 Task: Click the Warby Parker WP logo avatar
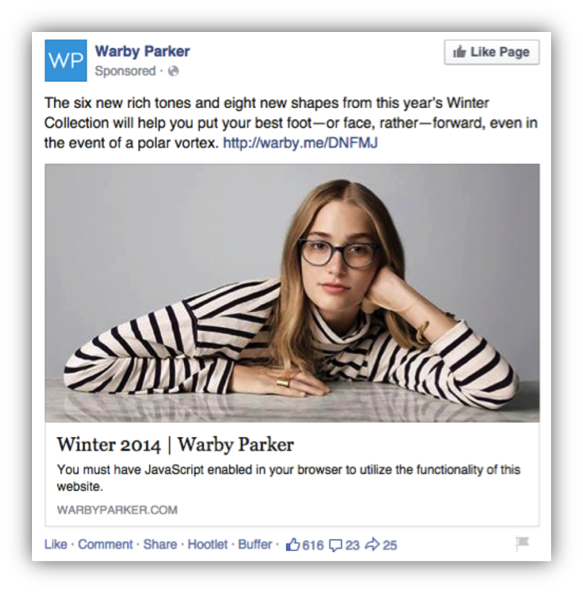(x=66, y=61)
